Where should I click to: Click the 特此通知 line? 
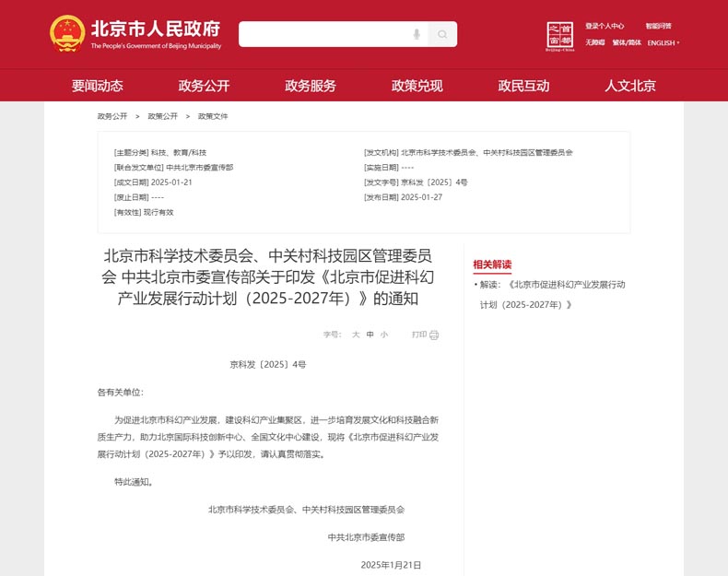click(134, 482)
